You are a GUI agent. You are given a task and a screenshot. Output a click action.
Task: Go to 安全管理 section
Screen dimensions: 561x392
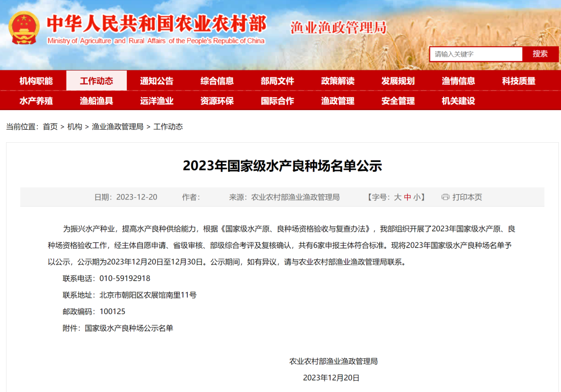tap(398, 101)
